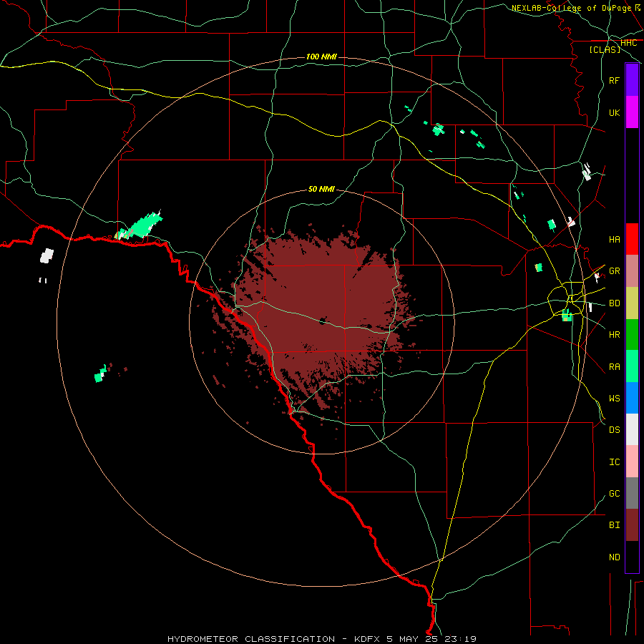Click the mint green RA rain swatch

[632, 366]
